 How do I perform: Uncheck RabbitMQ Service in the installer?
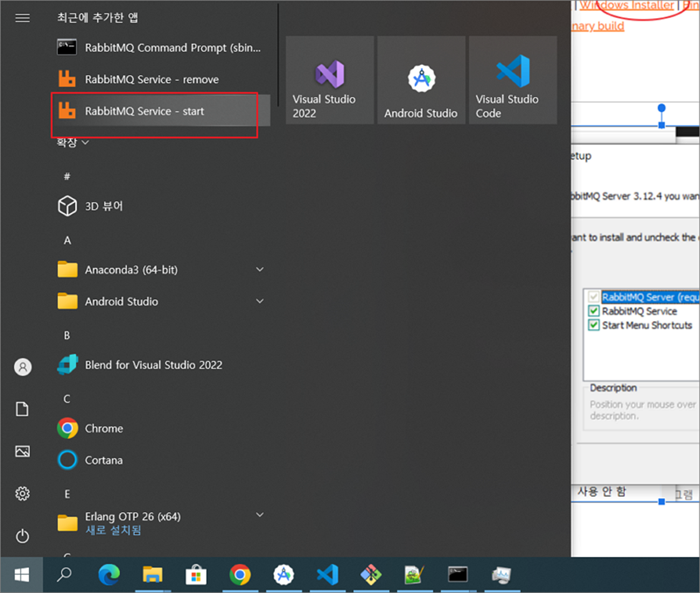594,311
